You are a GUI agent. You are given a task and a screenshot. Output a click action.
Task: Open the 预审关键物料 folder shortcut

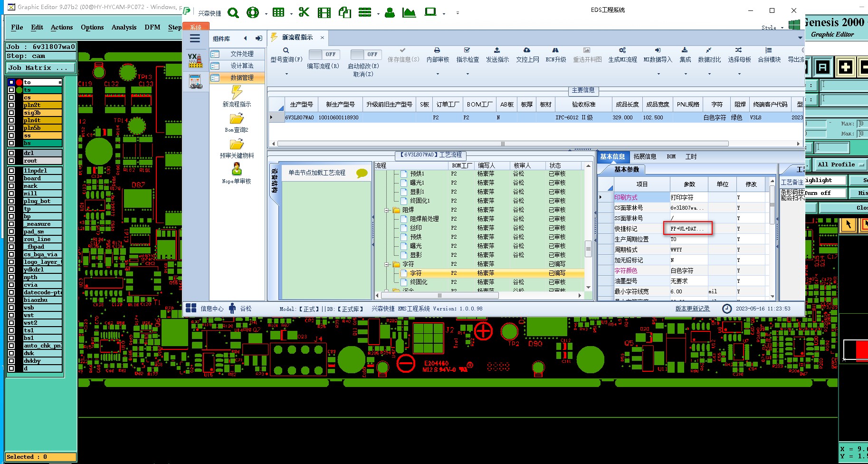(x=237, y=148)
